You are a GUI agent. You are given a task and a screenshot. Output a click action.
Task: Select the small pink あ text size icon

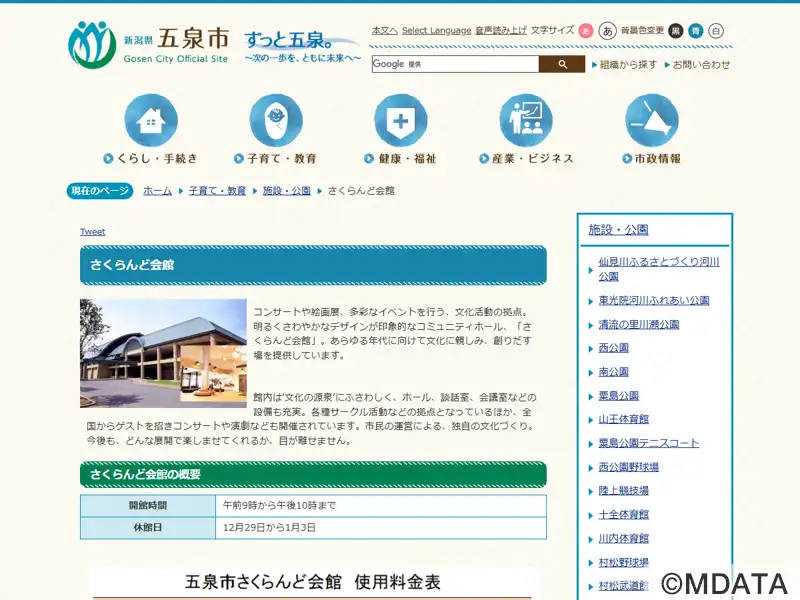pyautogui.click(x=586, y=31)
